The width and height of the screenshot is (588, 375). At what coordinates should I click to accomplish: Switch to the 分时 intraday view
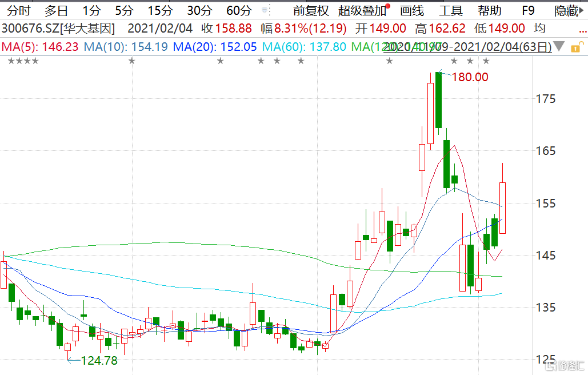18,10
